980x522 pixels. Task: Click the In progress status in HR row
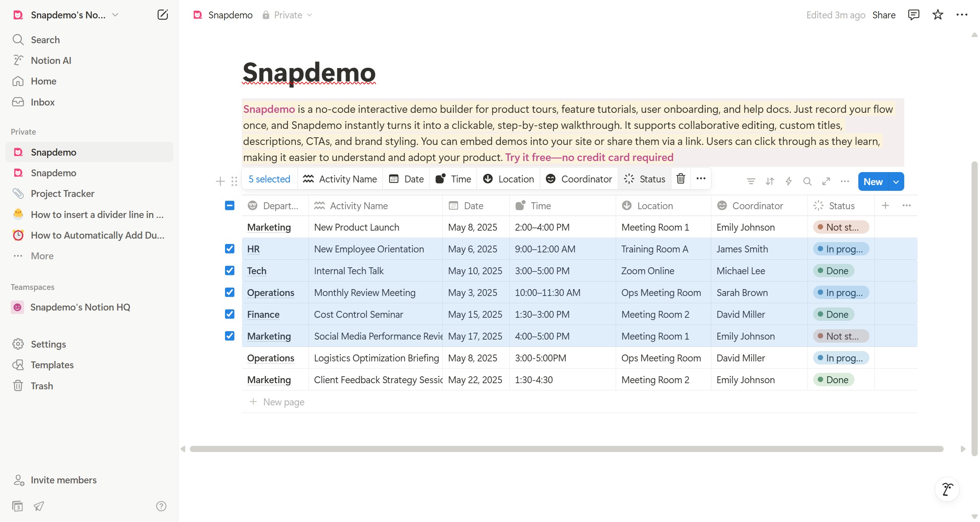(x=841, y=249)
